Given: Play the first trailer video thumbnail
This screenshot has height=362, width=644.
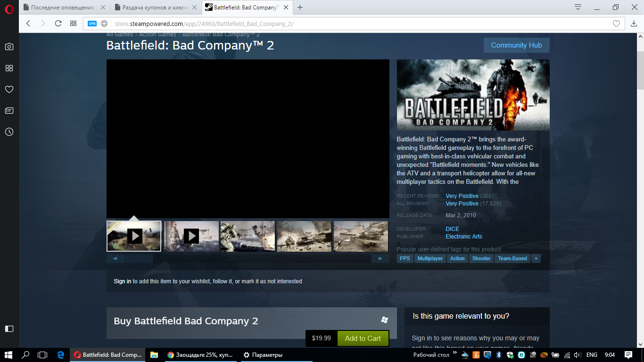Looking at the screenshot, I should coord(134,236).
